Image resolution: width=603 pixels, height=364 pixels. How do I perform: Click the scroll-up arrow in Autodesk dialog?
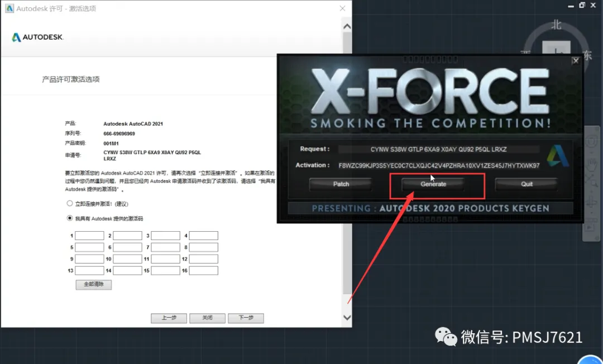(x=347, y=27)
